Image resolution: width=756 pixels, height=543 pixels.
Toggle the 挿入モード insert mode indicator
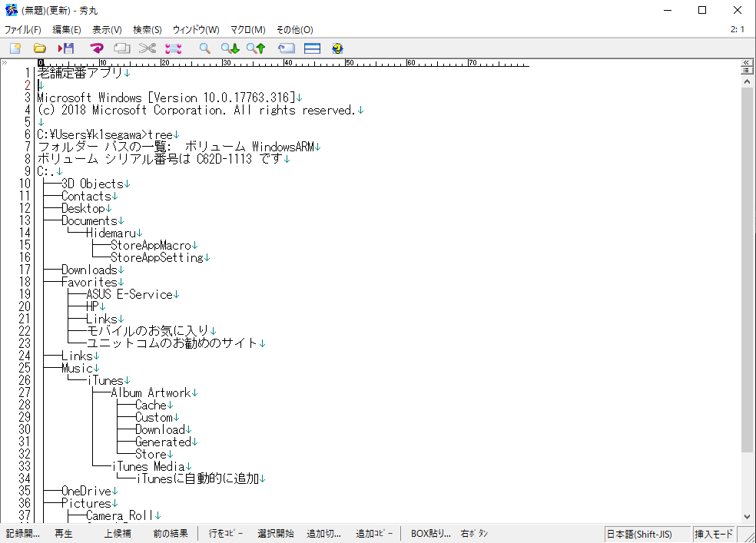(714, 535)
